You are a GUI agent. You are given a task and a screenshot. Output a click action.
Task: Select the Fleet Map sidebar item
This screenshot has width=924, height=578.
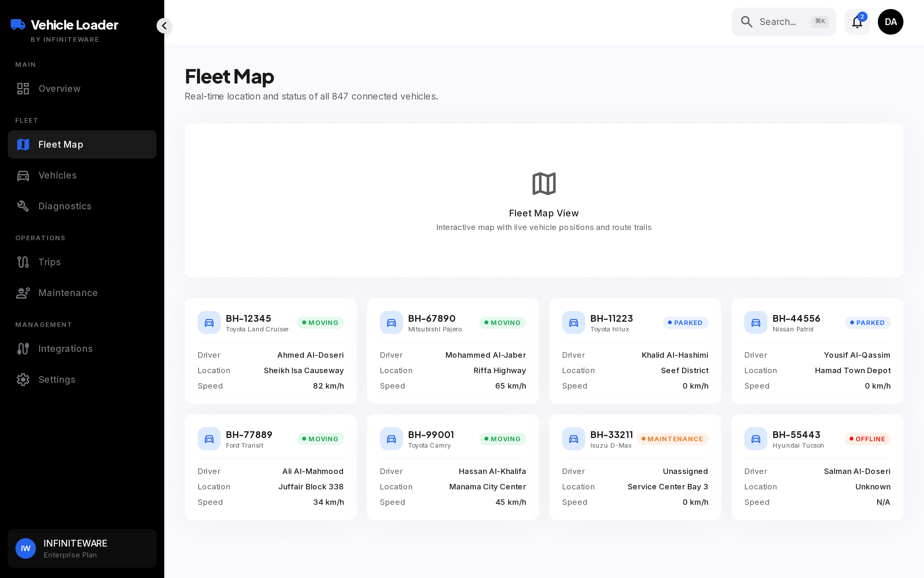pos(82,144)
